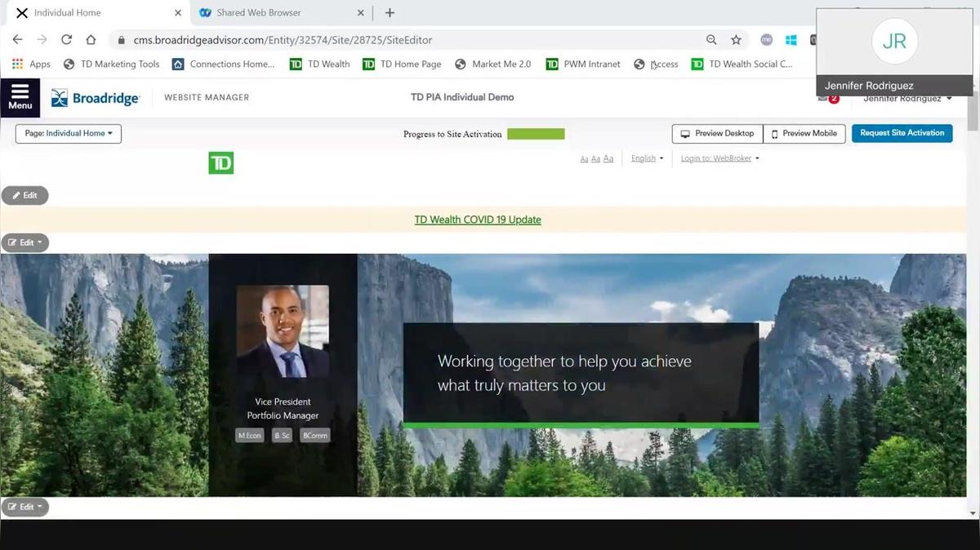Click the 'TD PIA Individual Demo' site title
Image resolution: width=980 pixels, height=550 pixels.
462,97
